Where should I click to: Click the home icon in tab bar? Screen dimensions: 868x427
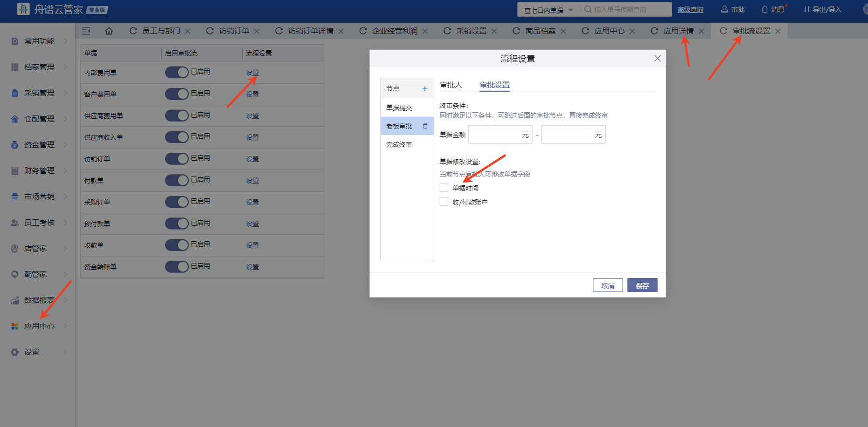109,31
